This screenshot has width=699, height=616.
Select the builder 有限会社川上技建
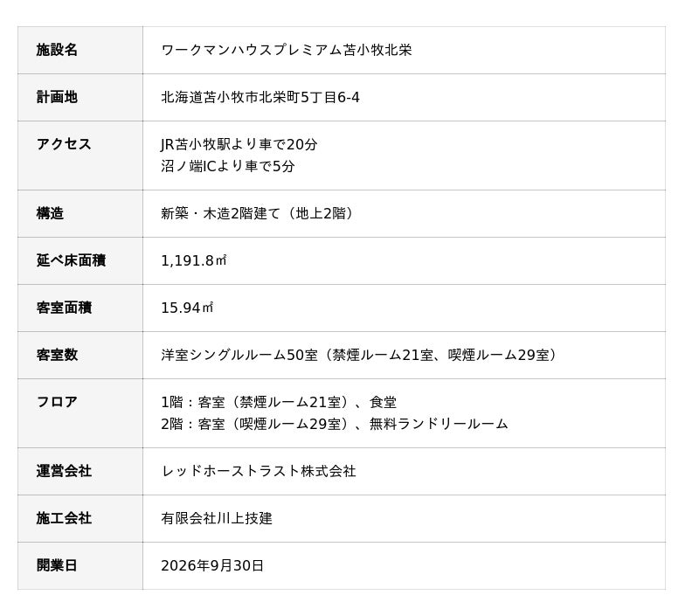point(216,518)
